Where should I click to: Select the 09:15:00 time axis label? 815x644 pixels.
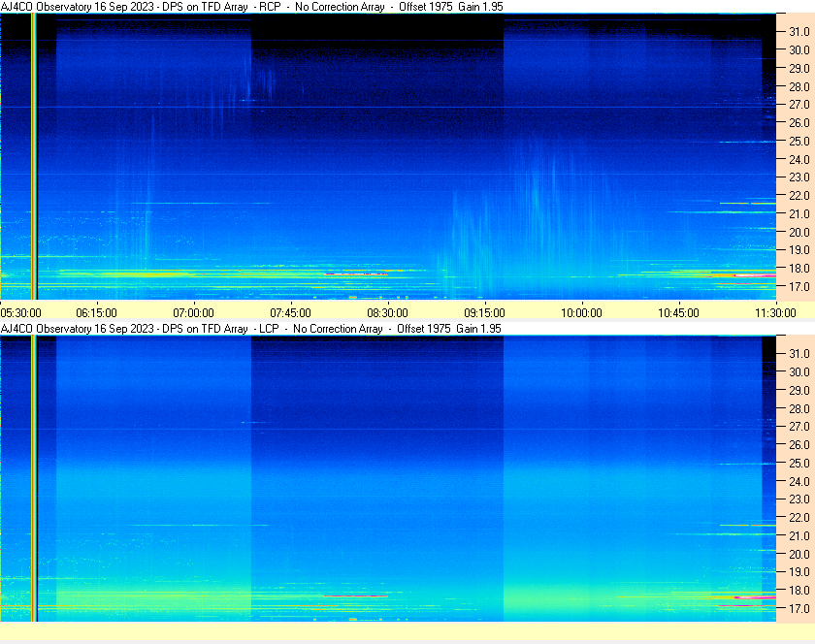coord(484,313)
